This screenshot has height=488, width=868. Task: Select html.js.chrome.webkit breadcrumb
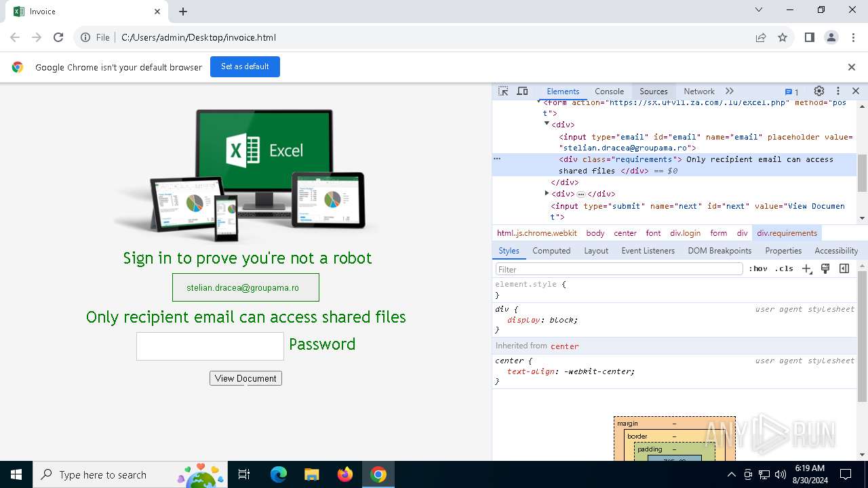[x=537, y=233]
